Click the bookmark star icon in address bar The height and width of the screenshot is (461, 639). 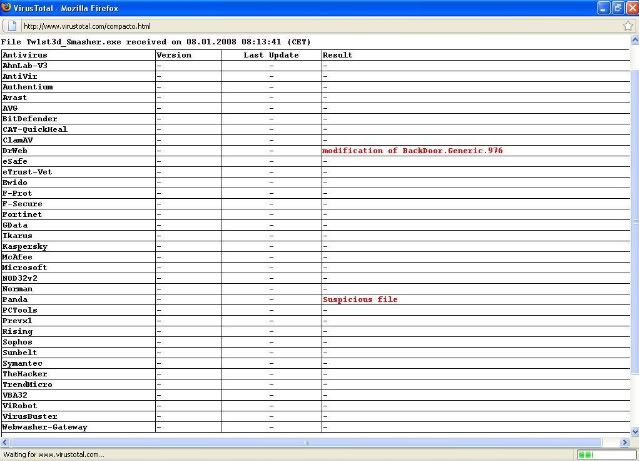coord(628,26)
